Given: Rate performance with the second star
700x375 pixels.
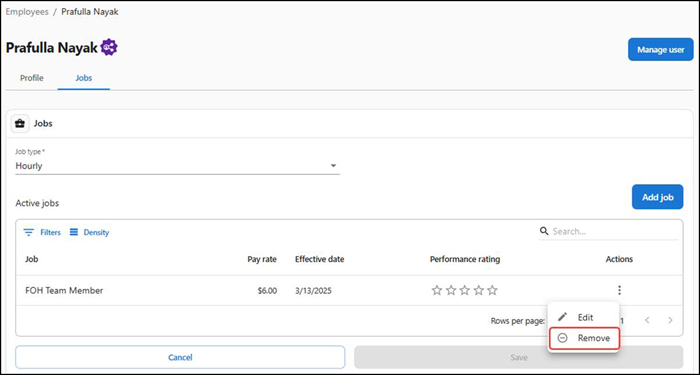Looking at the screenshot, I should 451,291.
